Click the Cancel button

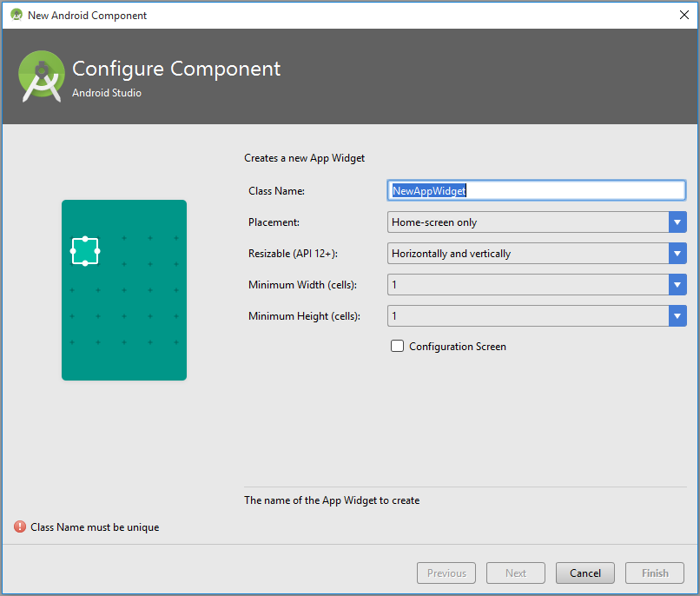click(584, 573)
